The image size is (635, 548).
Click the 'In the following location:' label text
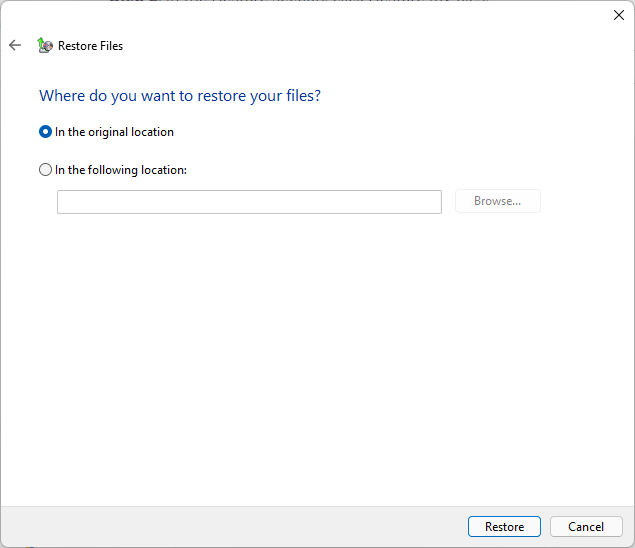(x=121, y=170)
